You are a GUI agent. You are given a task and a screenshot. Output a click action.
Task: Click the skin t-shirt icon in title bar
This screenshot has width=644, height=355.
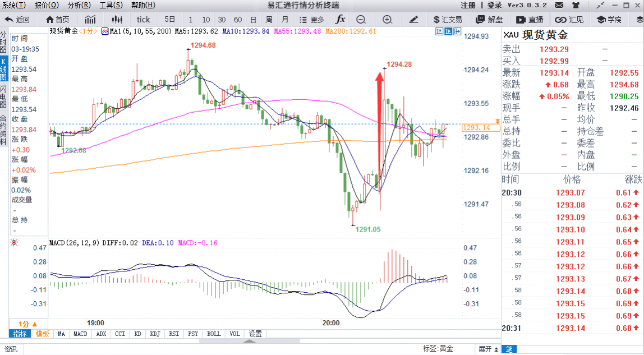pos(577,5)
